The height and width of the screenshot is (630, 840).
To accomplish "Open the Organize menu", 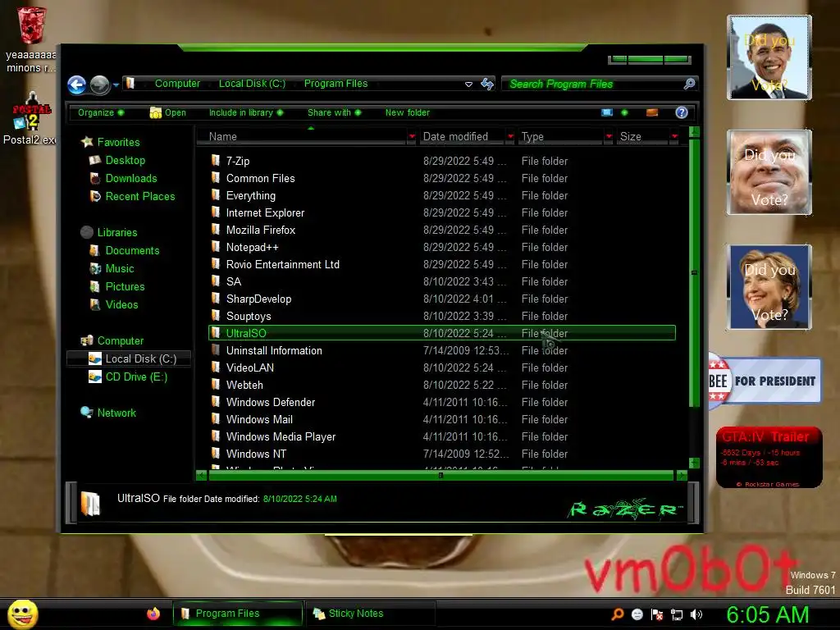I will [x=101, y=112].
